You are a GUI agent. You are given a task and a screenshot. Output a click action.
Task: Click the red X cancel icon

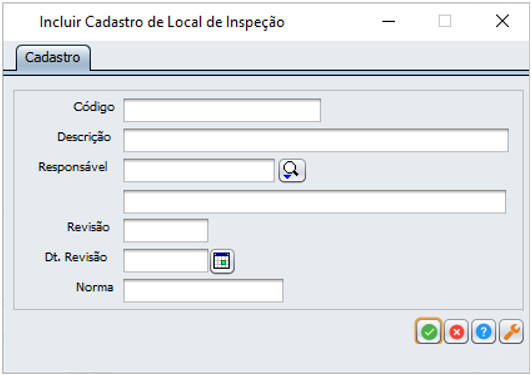click(456, 331)
